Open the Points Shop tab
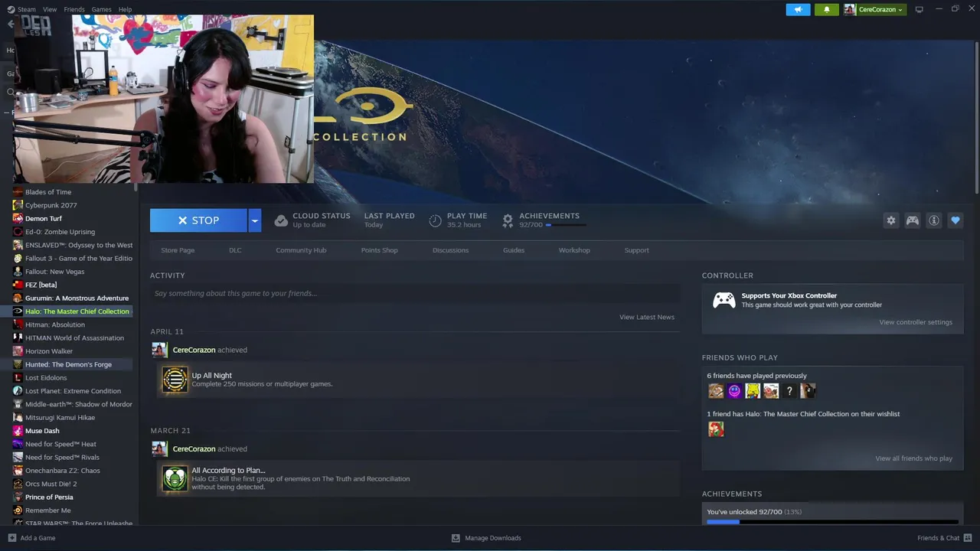The image size is (980, 551). click(x=380, y=250)
